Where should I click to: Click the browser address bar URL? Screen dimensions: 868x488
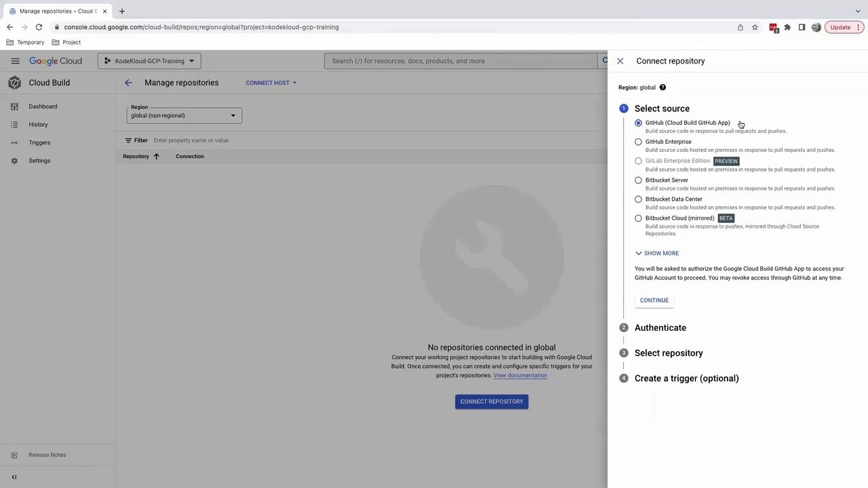[201, 27]
